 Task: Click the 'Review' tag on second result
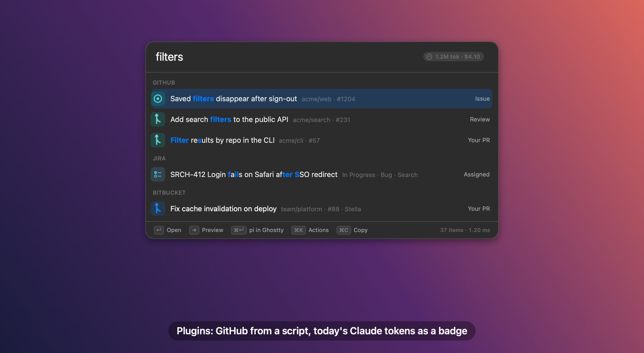[x=480, y=120]
